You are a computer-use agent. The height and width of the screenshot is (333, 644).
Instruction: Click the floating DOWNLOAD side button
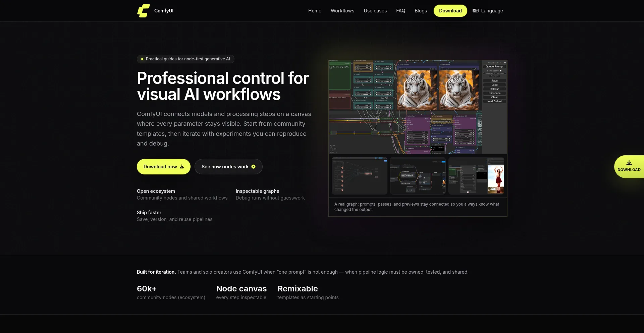coord(629,167)
